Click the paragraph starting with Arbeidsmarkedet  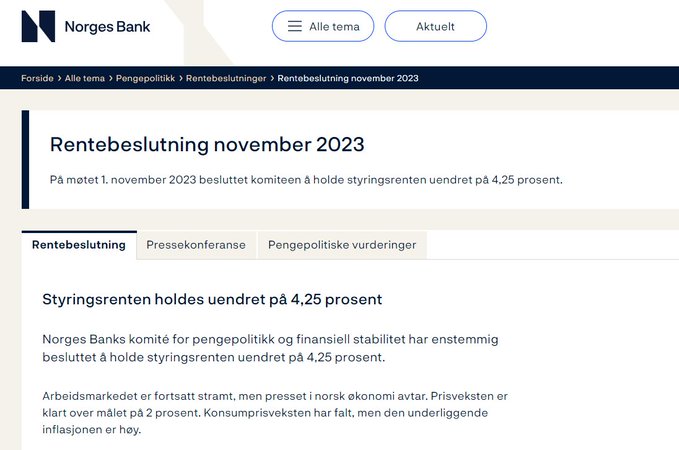(x=275, y=413)
